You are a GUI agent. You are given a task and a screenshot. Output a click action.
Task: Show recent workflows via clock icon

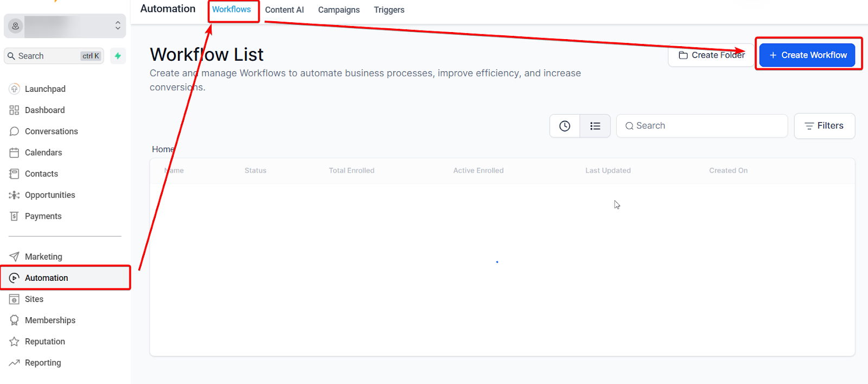click(x=565, y=126)
